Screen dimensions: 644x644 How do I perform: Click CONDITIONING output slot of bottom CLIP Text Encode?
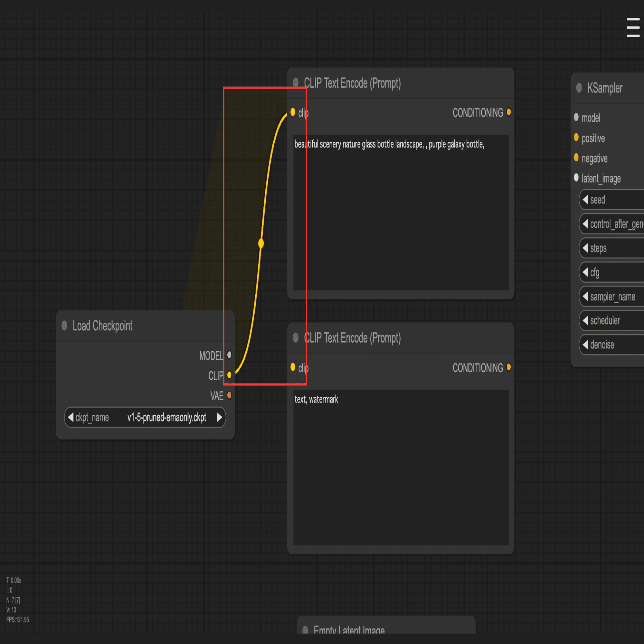(509, 367)
